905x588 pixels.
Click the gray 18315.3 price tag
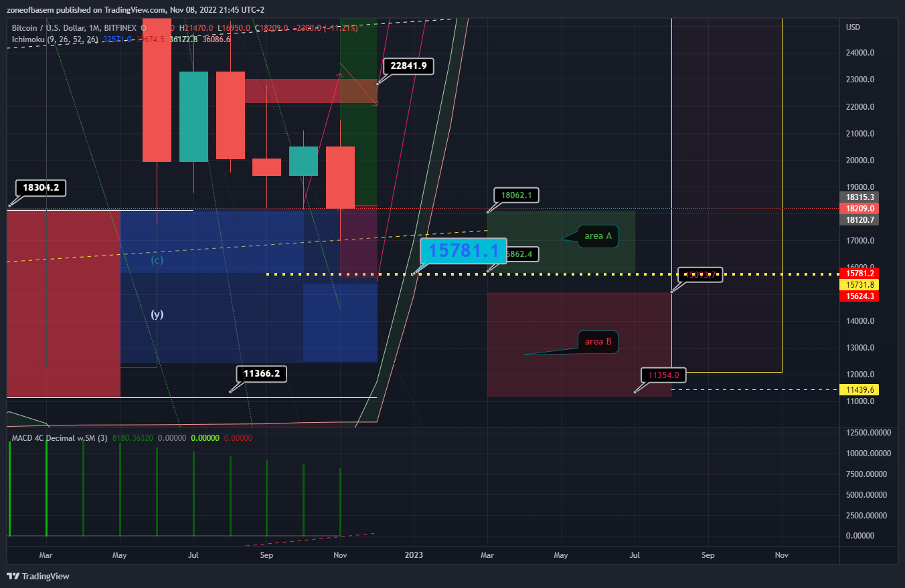point(859,197)
